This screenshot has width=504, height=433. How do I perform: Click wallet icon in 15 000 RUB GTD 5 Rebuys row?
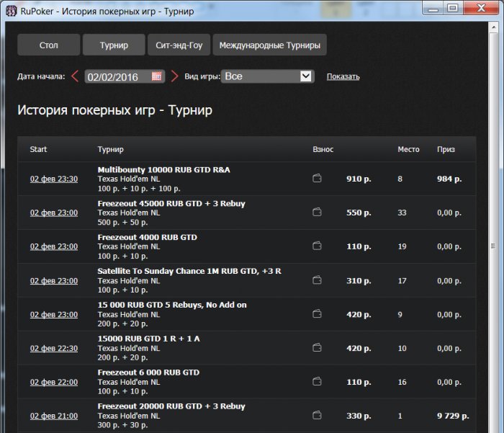coord(317,313)
